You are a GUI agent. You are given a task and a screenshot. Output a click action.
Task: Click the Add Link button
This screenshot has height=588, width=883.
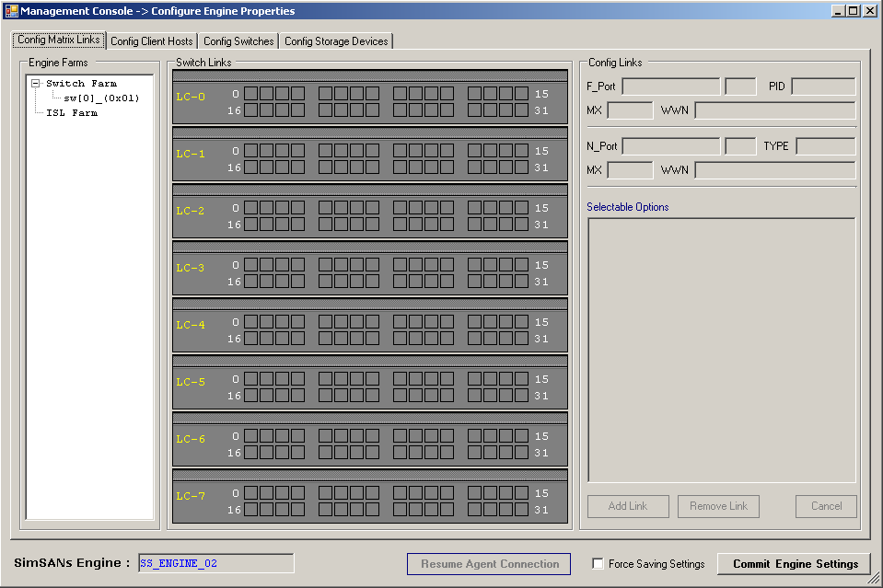[x=628, y=506]
